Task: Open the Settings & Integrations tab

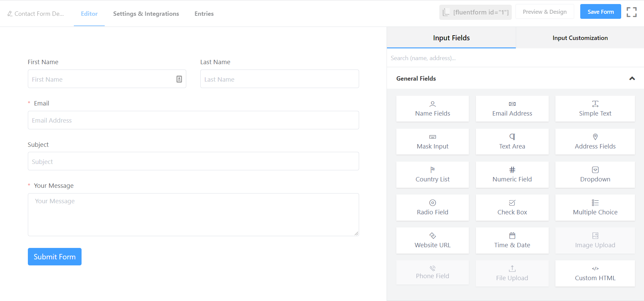Action: coord(146,14)
